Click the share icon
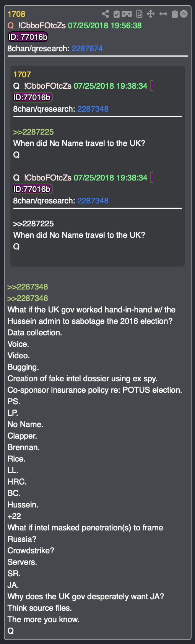This screenshot has height=644, width=195. (x=105, y=14)
